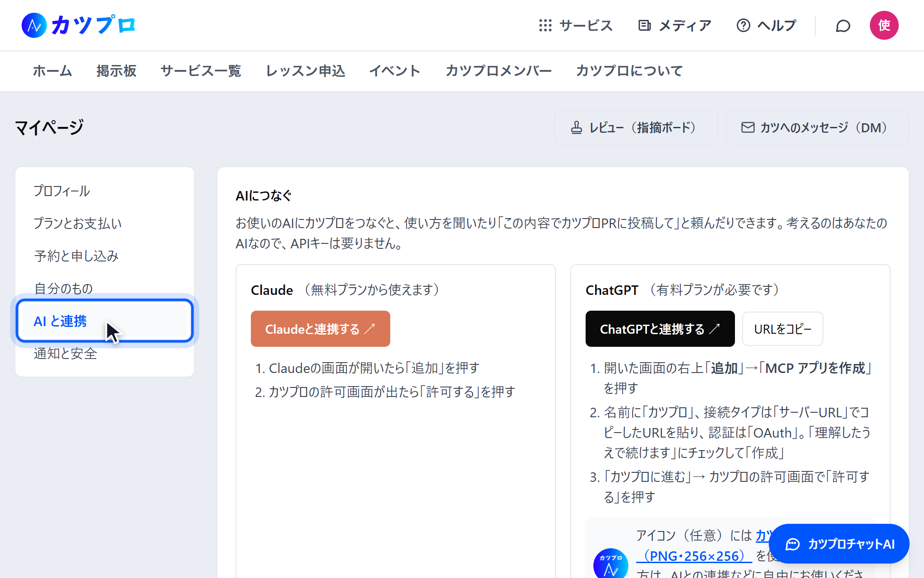Open the chat bubble messages icon

click(843, 26)
